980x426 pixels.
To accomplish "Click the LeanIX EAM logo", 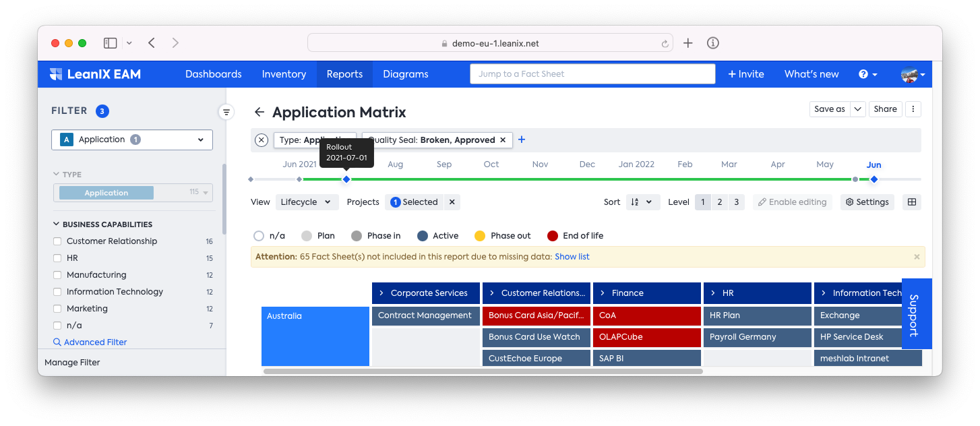I will point(95,74).
